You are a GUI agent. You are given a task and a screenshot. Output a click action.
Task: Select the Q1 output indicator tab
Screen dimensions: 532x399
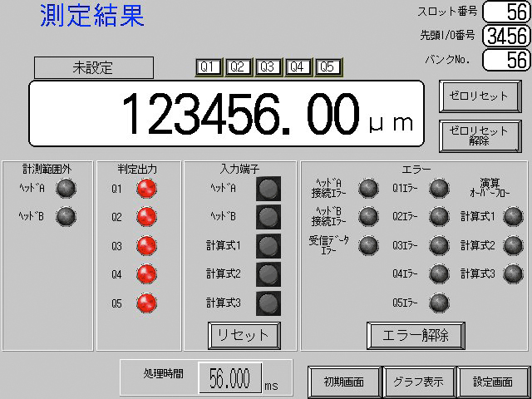coord(207,67)
